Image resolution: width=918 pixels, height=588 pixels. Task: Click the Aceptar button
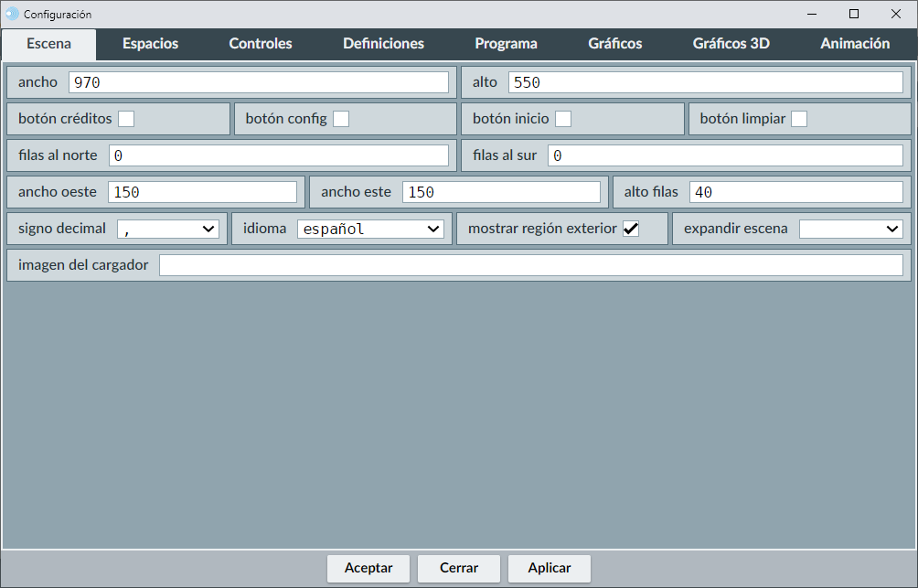368,568
